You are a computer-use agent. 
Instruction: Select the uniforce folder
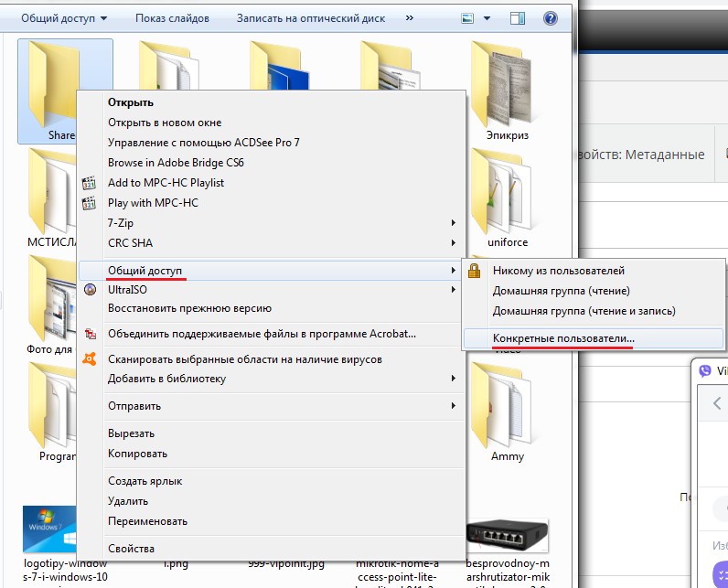(507, 198)
